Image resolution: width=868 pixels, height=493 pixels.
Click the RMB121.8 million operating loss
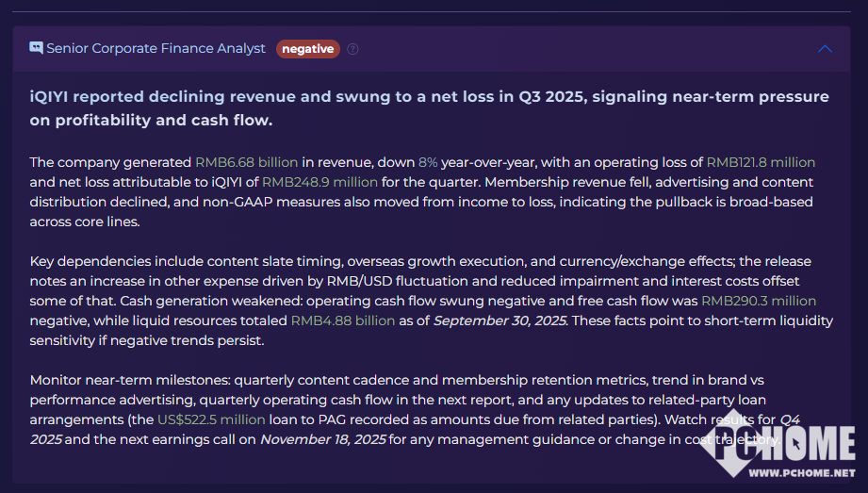point(761,162)
